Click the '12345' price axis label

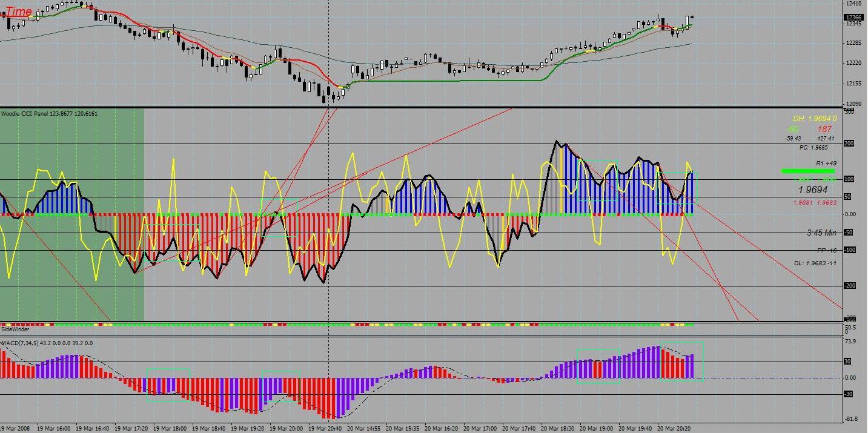point(853,24)
